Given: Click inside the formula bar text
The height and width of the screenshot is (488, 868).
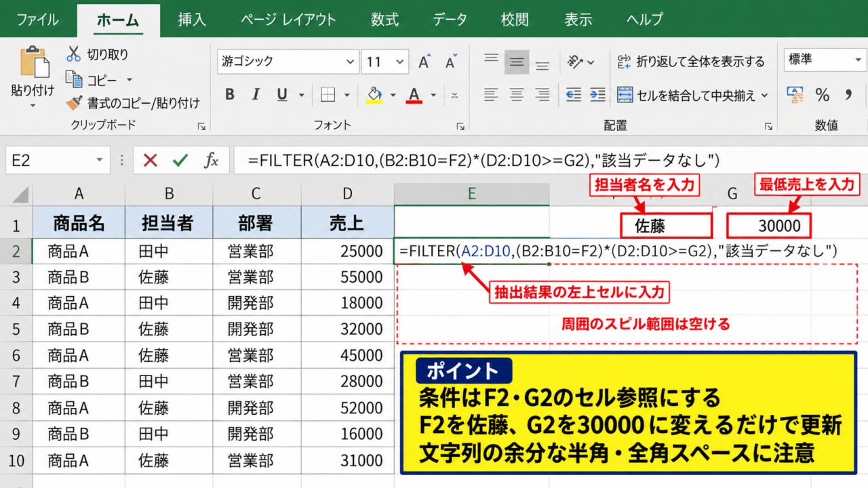Looking at the screenshot, I should (x=484, y=161).
